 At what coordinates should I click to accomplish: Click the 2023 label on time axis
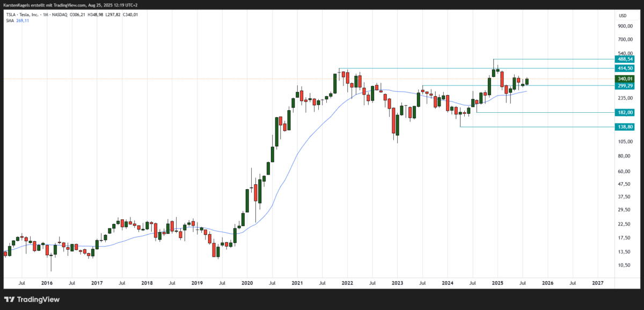coord(397,282)
